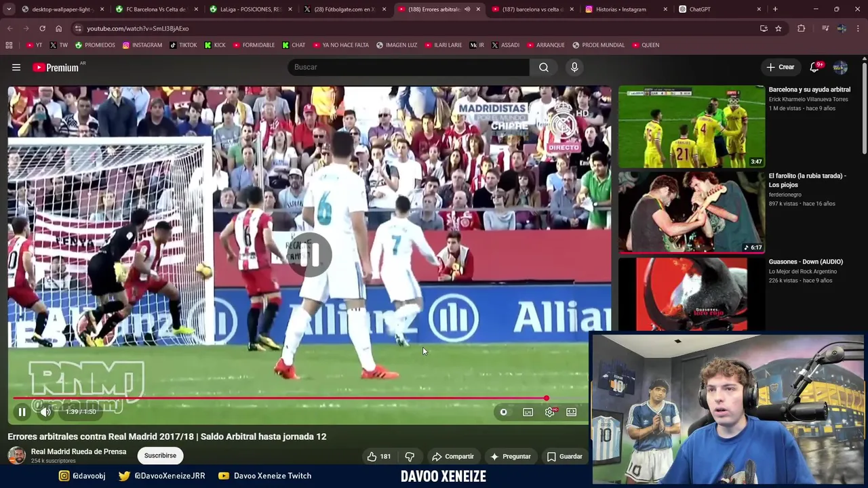Viewport: 868px width, 488px height.
Task: Pause the video from player controls
Action: pos(22,411)
